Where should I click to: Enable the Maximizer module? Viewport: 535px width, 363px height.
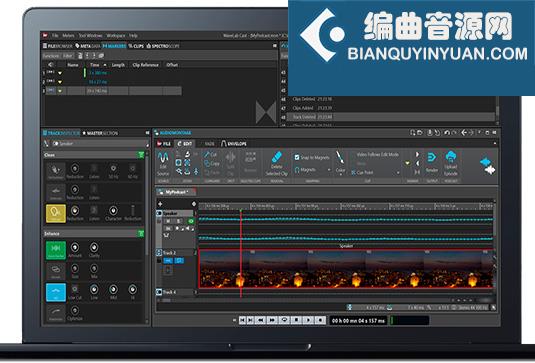click(56, 313)
